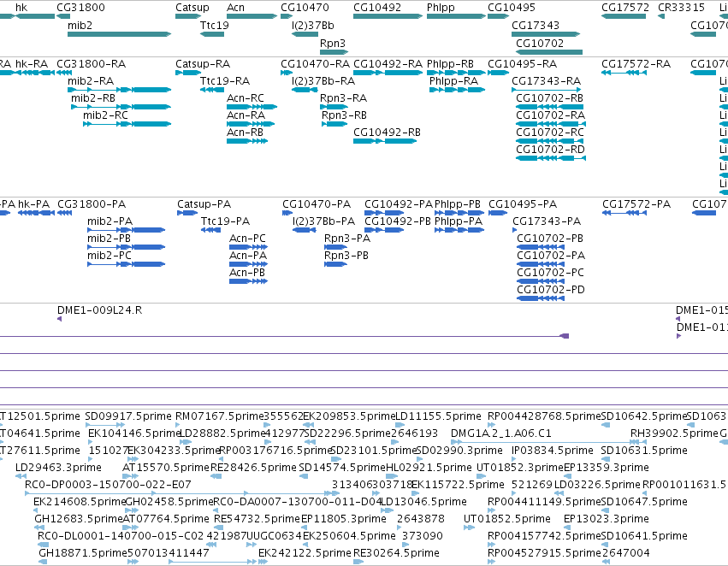
Task: Click the Rpn3-PB protein label
Action: click(346, 256)
